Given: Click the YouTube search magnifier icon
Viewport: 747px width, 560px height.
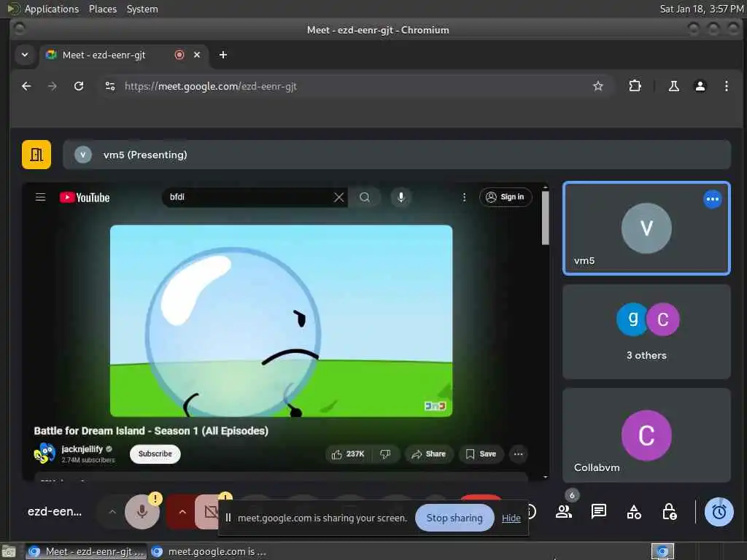Looking at the screenshot, I should click(365, 197).
